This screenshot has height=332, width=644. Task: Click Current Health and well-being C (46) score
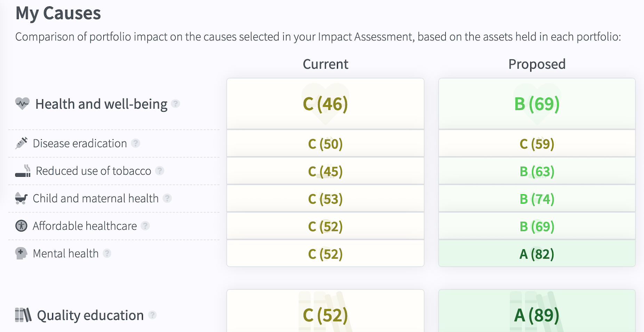pos(325,104)
